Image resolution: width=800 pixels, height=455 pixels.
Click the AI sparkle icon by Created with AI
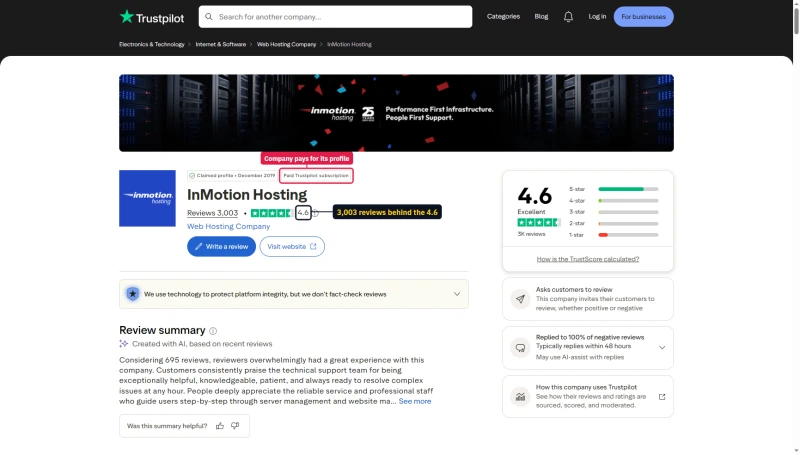(x=123, y=344)
